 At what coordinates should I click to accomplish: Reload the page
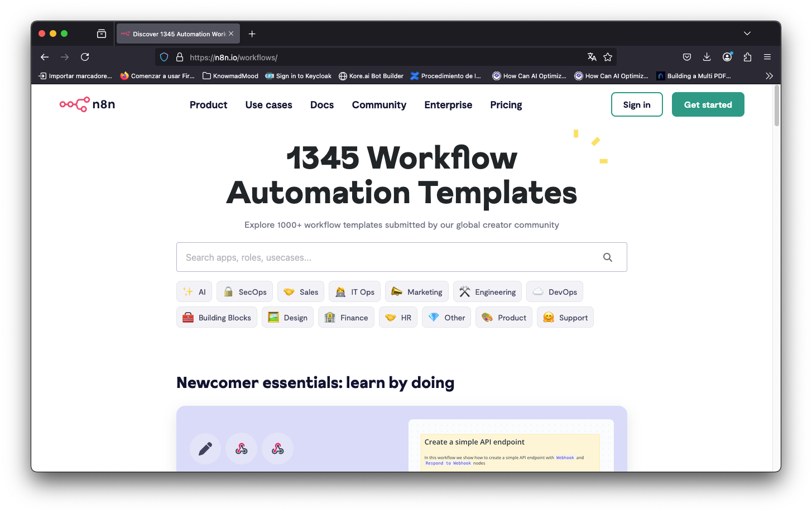coord(85,57)
